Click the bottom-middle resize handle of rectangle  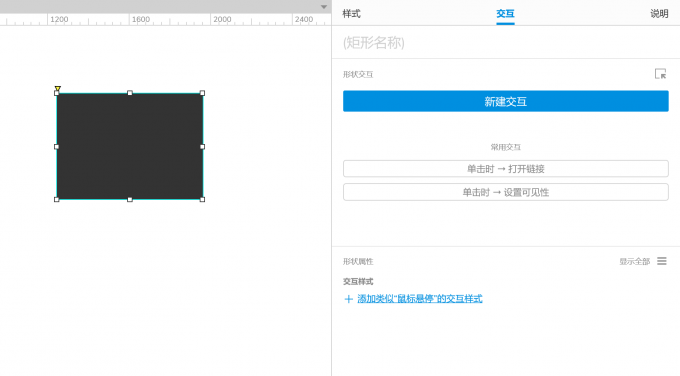(x=130, y=199)
